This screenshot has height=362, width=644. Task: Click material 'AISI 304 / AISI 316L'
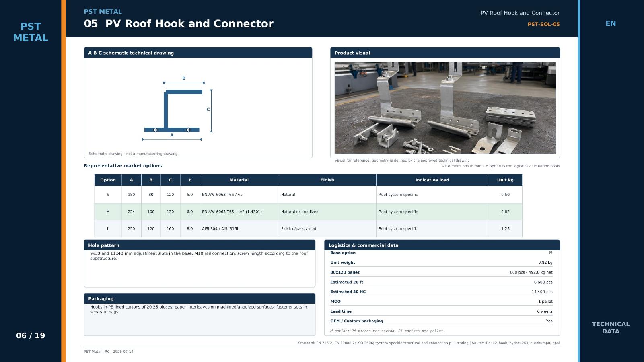click(220, 229)
